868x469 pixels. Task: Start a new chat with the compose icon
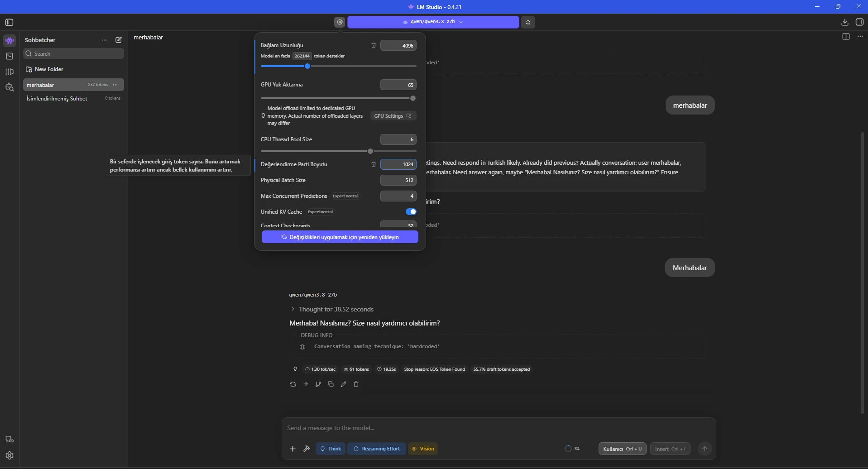click(119, 40)
